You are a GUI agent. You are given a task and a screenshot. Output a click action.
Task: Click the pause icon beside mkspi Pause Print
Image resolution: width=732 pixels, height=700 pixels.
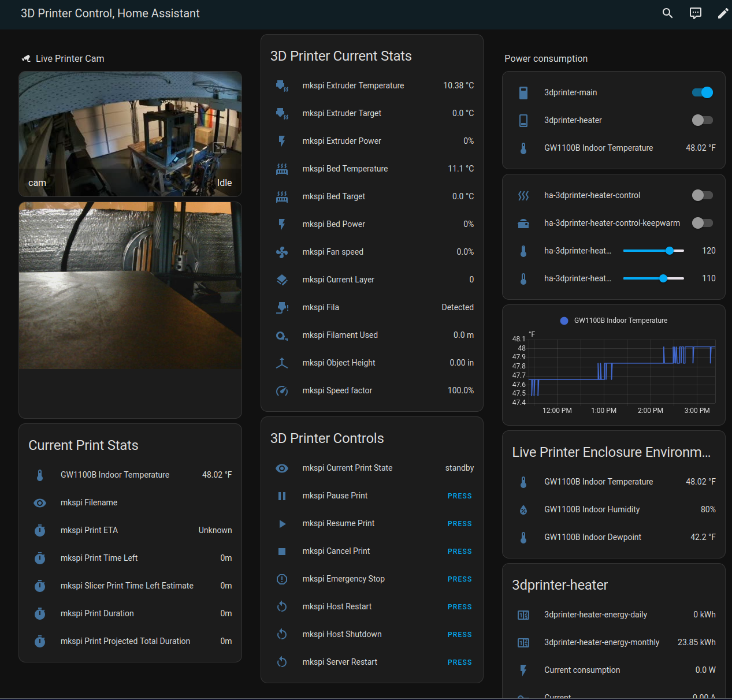coord(282,496)
